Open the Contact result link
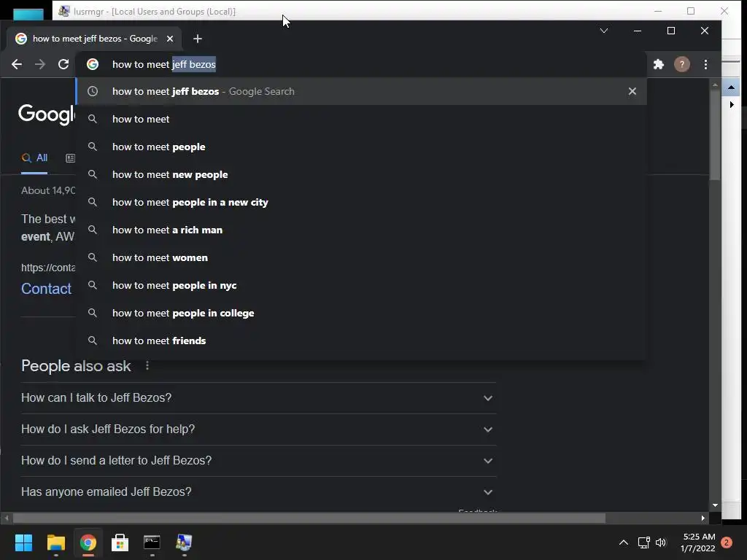Screen dimensions: 747x560 point(46,289)
